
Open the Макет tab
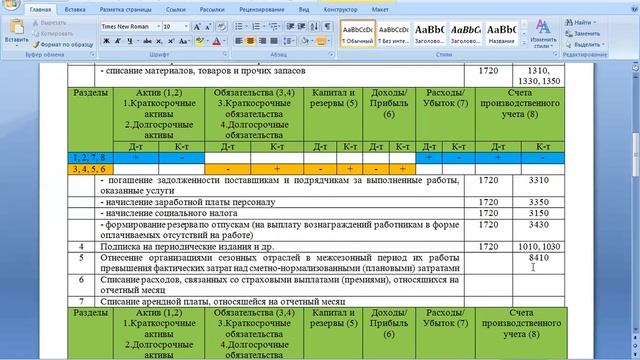[x=380, y=9]
